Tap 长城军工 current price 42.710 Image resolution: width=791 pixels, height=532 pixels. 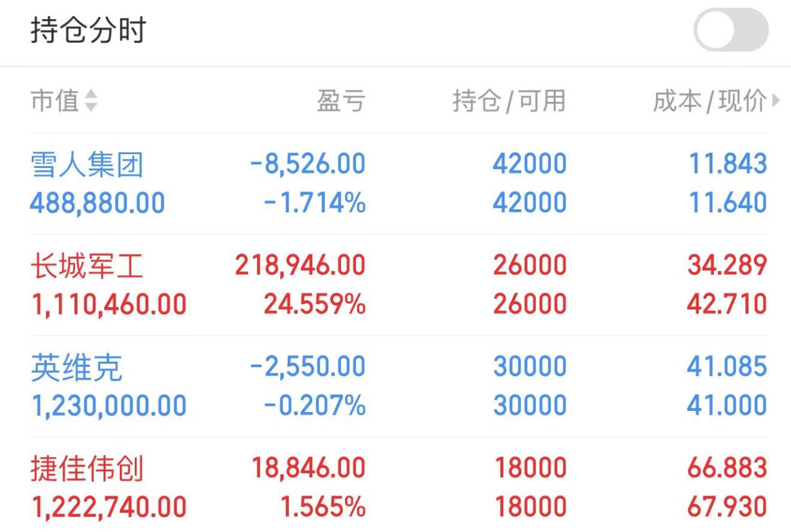coord(727,304)
